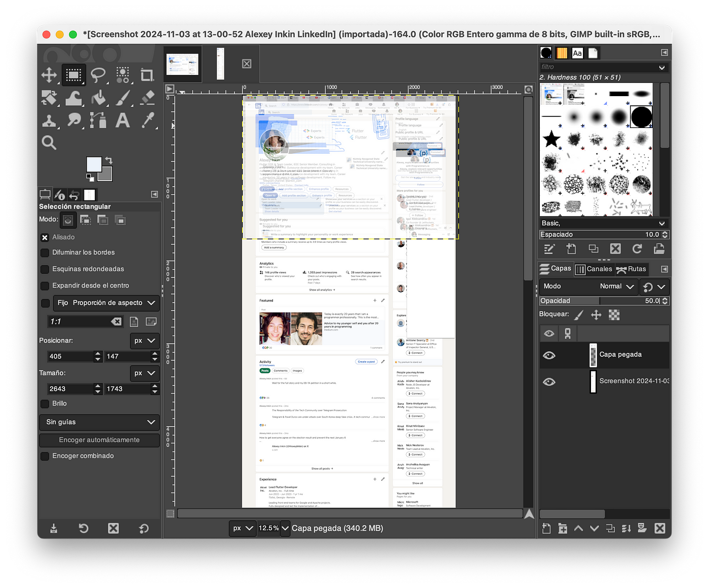Viewport: 709px width, 588px height.
Task: Set selection mode to subtract from selection
Action: (x=103, y=220)
